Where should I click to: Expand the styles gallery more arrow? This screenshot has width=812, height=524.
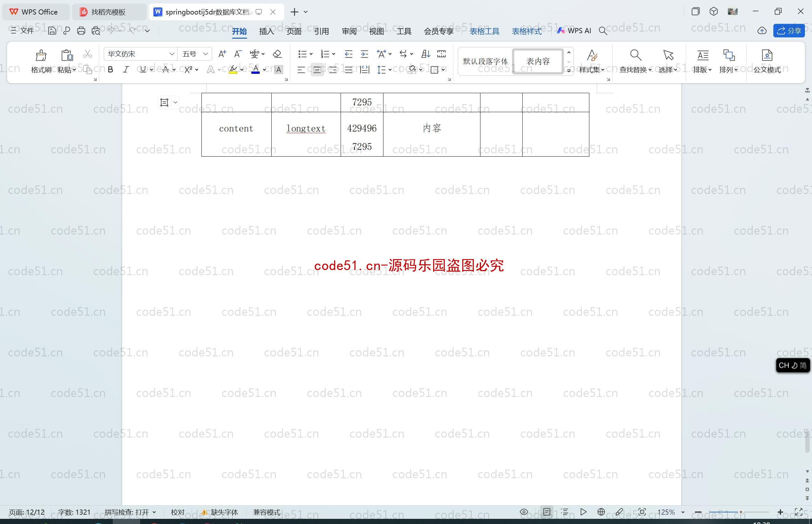pos(568,71)
